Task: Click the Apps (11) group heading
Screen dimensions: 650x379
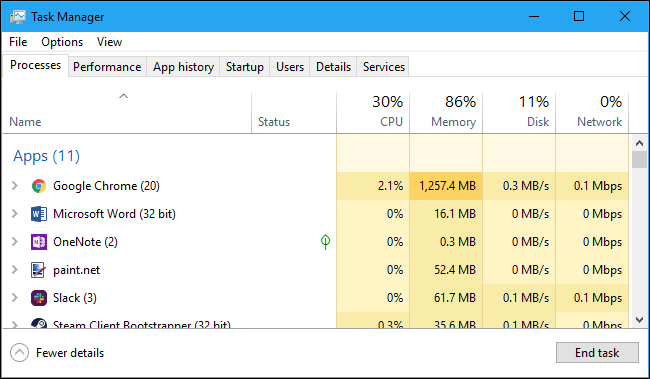Action: pos(46,156)
